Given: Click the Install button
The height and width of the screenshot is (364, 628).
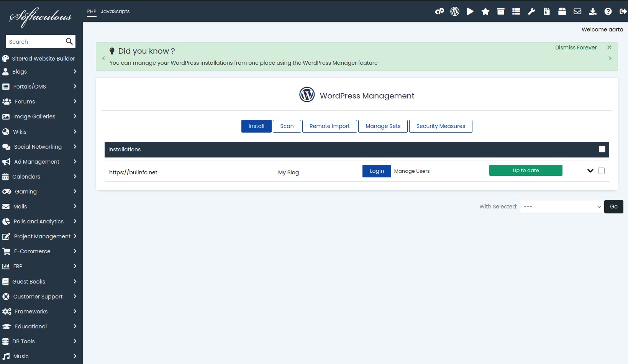Looking at the screenshot, I should pos(256,126).
